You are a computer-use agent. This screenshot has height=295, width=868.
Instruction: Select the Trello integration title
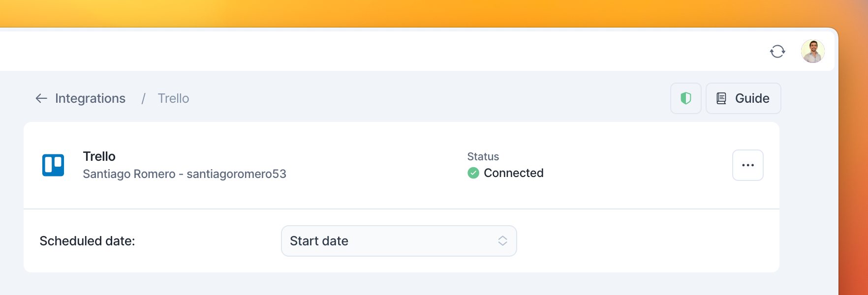[x=99, y=156]
